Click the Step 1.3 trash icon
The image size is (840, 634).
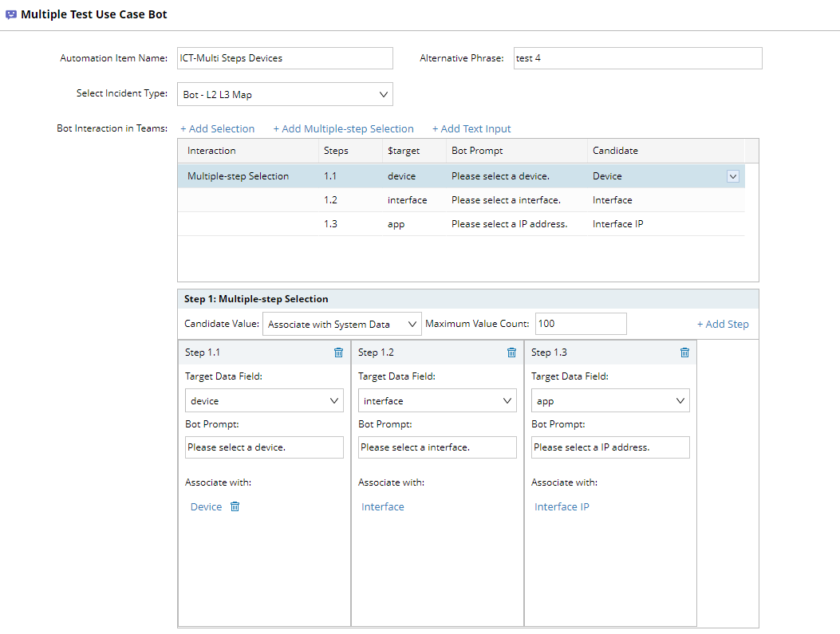(684, 352)
